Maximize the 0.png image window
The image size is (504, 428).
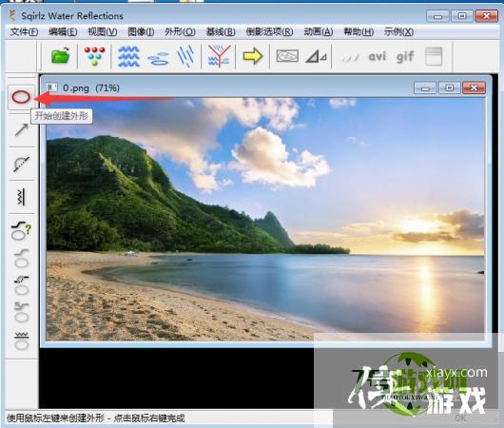point(450,88)
